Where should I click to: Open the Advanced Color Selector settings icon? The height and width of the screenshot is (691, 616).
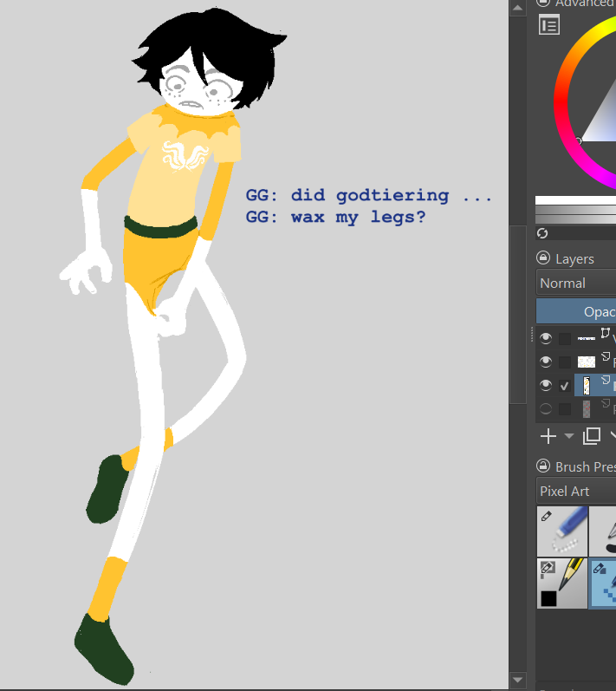(x=549, y=25)
